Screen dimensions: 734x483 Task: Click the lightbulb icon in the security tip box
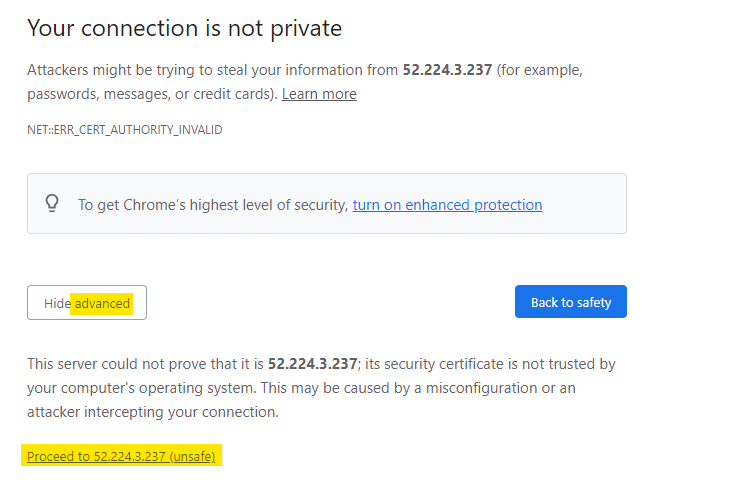[x=53, y=204]
